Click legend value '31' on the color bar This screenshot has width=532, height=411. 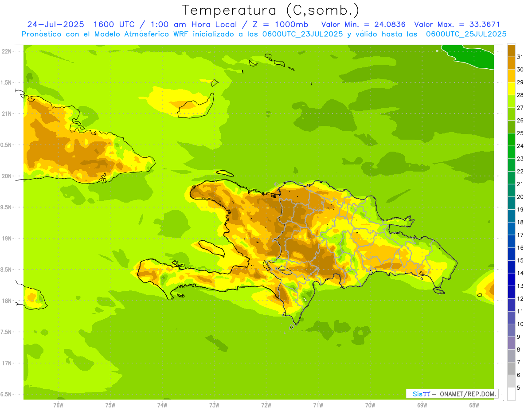click(520, 57)
